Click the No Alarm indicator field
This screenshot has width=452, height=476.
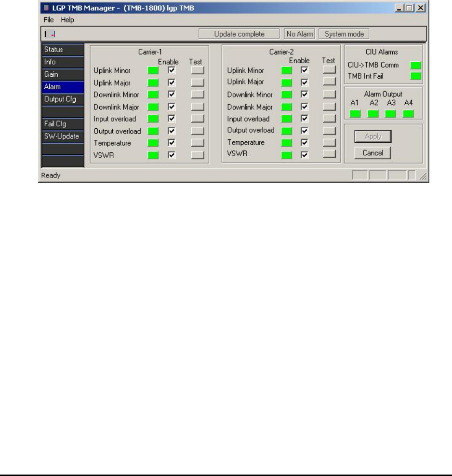(x=300, y=34)
